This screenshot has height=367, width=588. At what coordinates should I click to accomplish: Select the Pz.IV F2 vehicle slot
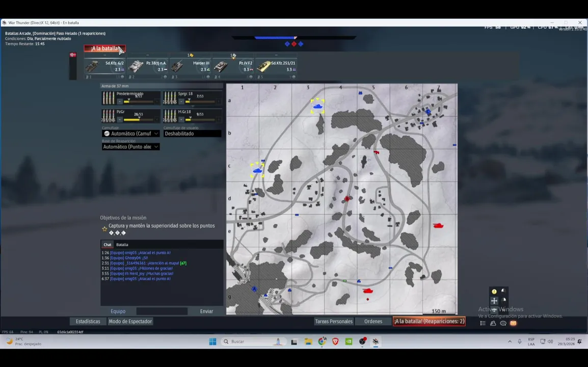point(233,66)
